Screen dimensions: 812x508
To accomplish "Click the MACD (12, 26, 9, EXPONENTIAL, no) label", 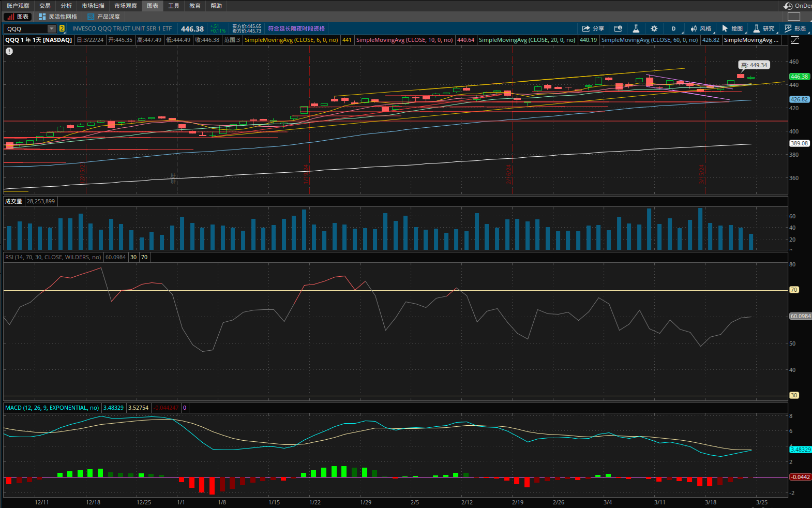I will [x=52, y=408].
